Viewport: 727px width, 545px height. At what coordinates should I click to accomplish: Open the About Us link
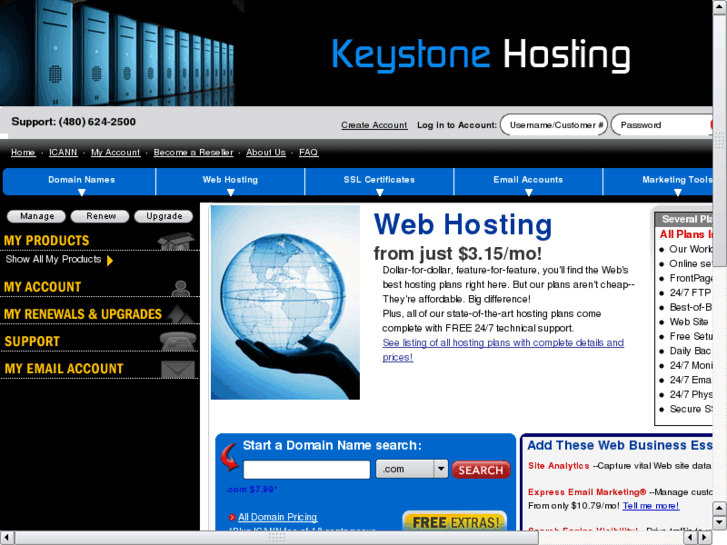266,152
